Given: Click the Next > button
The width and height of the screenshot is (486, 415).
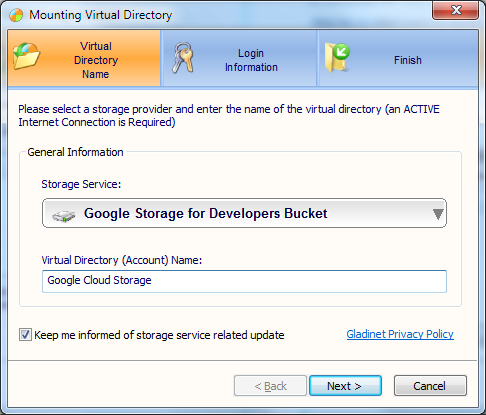Looking at the screenshot, I should tap(345, 386).
